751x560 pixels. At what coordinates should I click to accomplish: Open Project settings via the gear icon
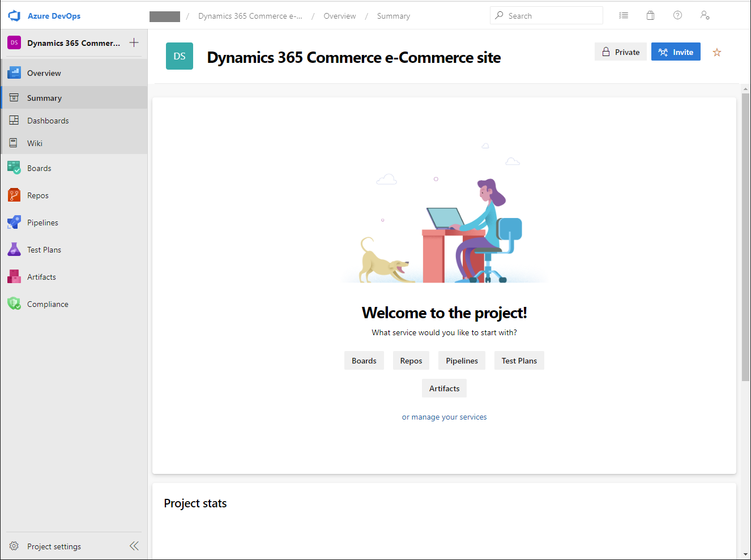(x=14, y=546)
